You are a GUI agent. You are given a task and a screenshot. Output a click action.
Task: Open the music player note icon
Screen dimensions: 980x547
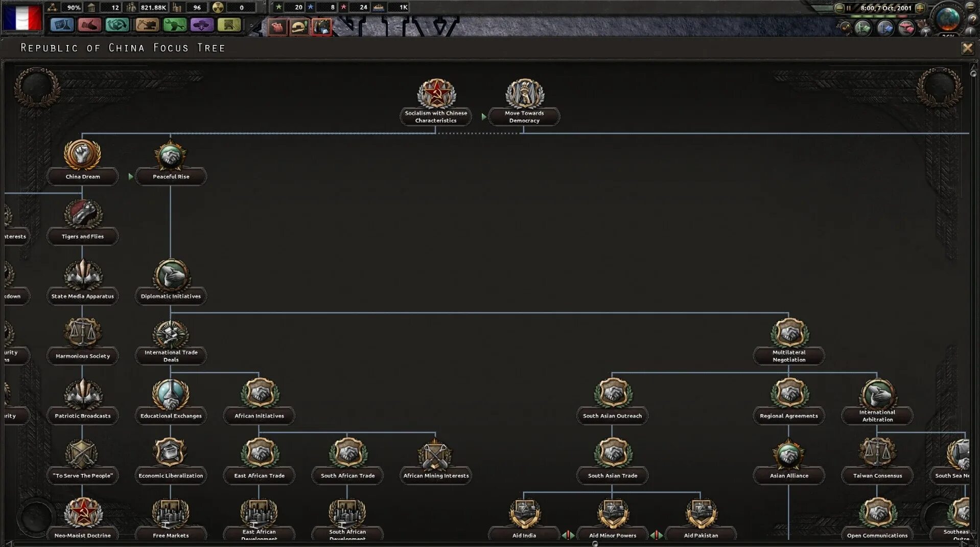[846, 27]
